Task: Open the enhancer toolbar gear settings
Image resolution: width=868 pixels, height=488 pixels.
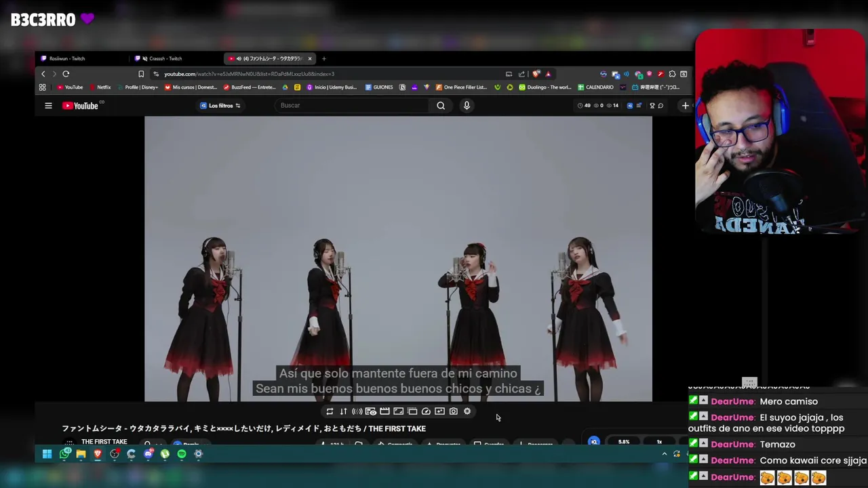Action: (467, 411)
